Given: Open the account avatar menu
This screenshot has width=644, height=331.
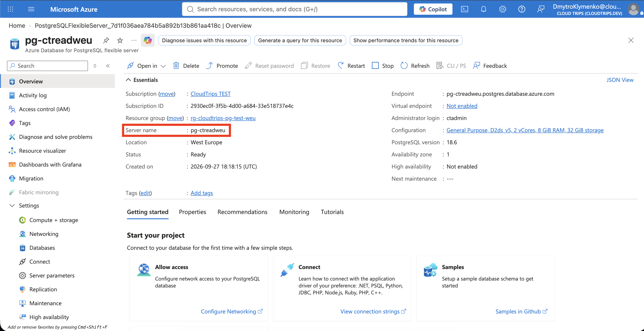Looking at the screenshot, I should click(x=634, y=9).
